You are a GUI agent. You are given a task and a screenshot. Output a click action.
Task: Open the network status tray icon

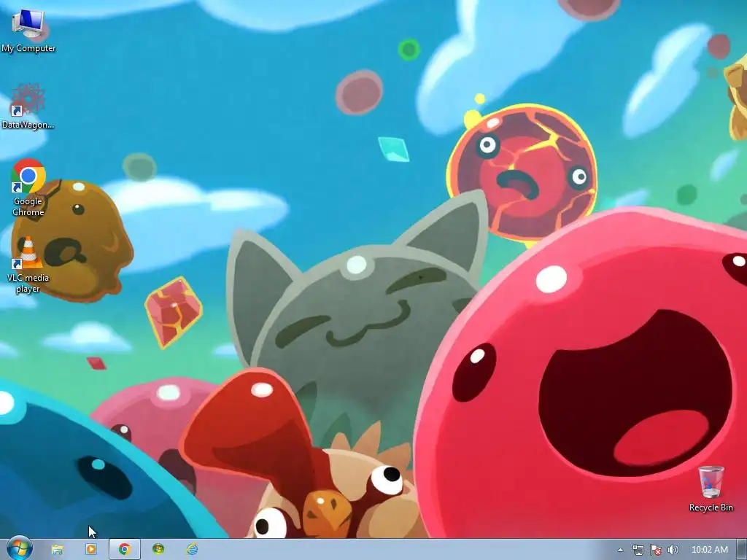point(638,550)
